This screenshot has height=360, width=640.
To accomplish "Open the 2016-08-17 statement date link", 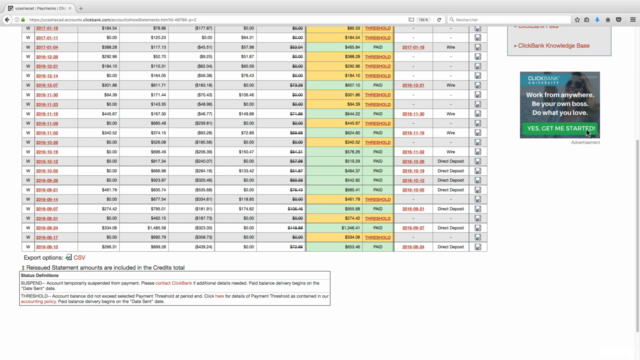I will [x=47, y=238].
